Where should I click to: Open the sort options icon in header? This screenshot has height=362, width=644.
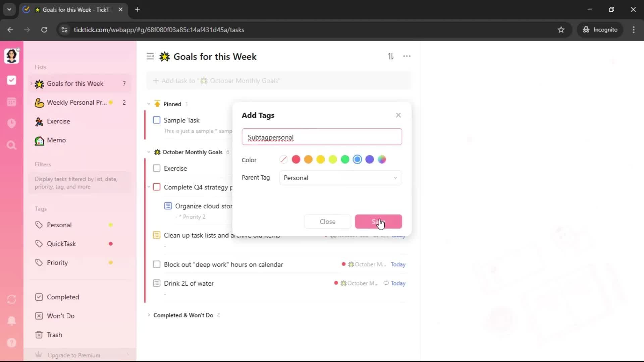click(391, 56)
